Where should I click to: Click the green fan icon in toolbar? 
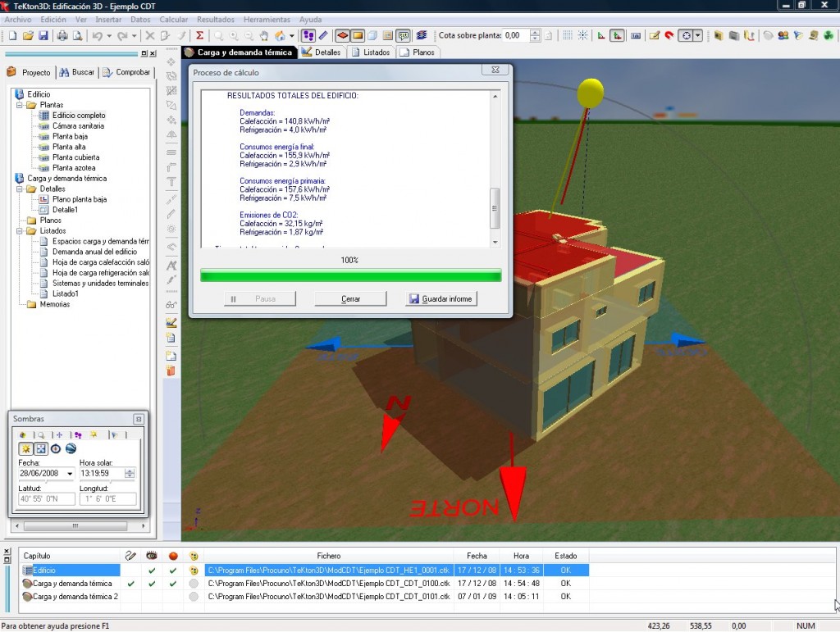829,36
